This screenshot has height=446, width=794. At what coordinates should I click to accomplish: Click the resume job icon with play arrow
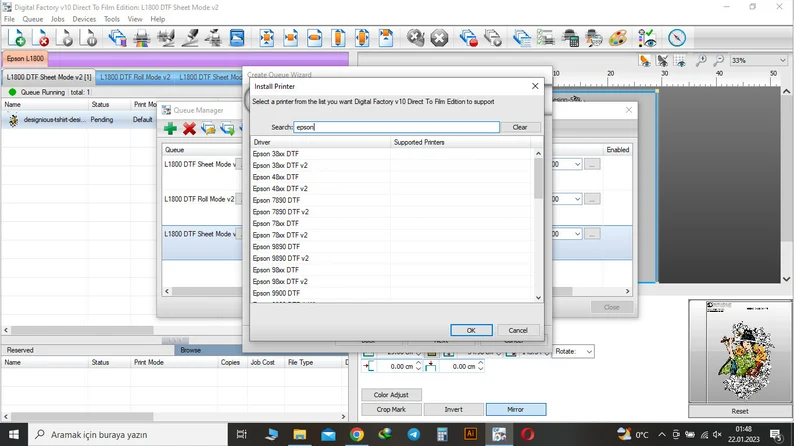(64, 38)
